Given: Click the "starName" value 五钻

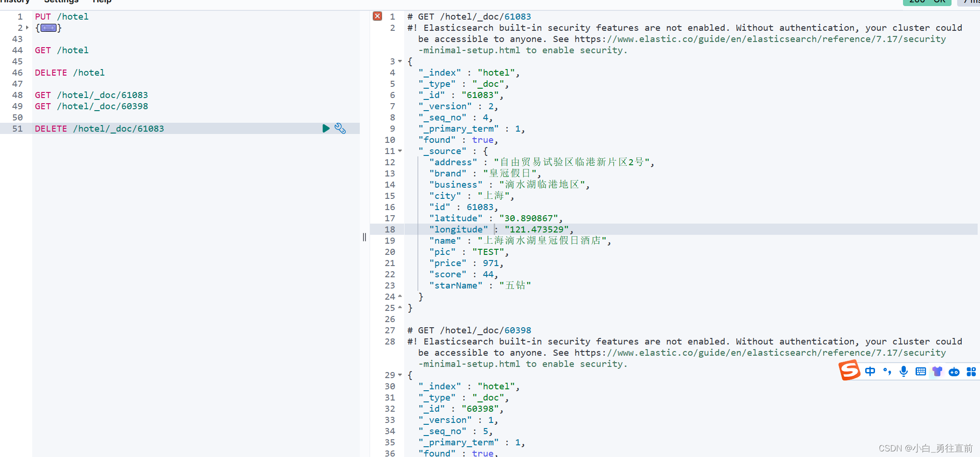Looking at the screenshot, I should coord(515,285).
